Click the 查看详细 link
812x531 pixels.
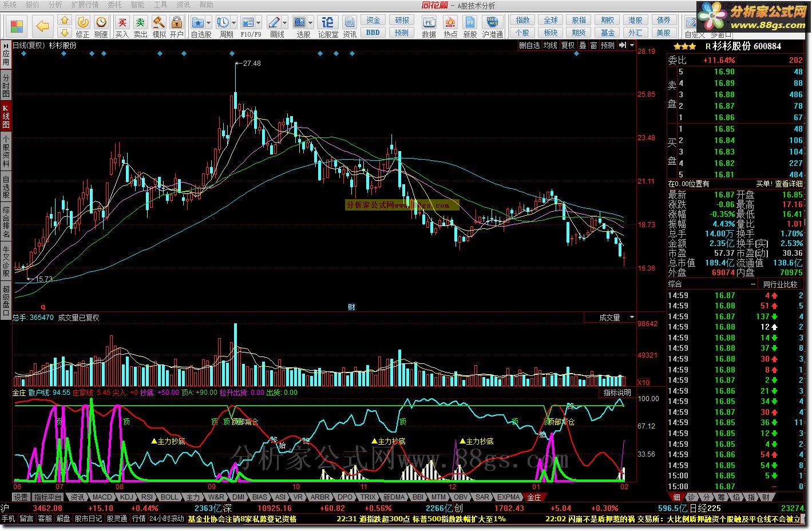(789, 184)
